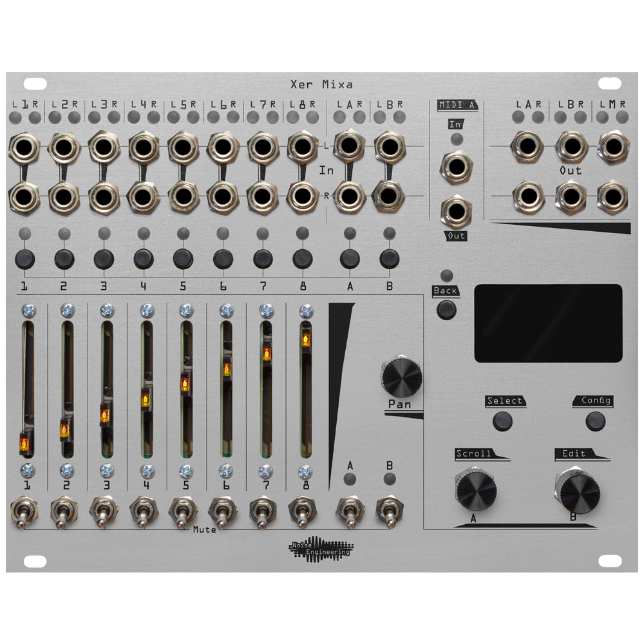This screenshot has width=644, height=644.
Task: Click channel 2 left input jack
Action: point(64,147)
